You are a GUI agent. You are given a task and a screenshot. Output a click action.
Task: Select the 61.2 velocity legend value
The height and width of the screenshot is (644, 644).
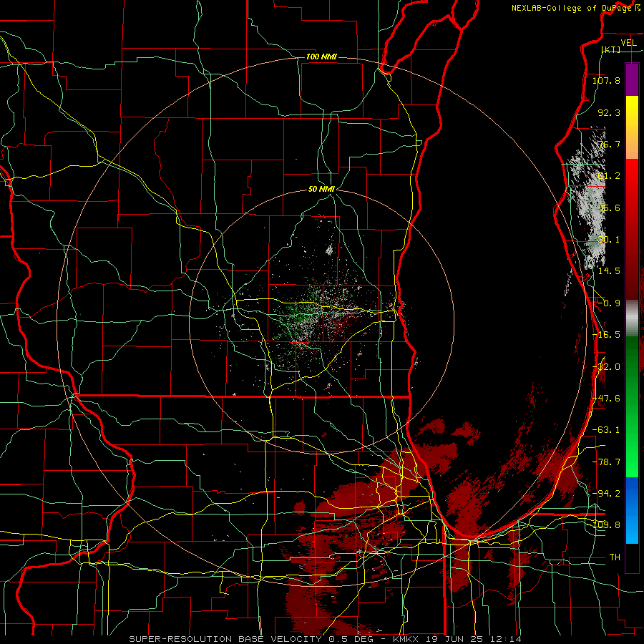[x=609, y=176]
